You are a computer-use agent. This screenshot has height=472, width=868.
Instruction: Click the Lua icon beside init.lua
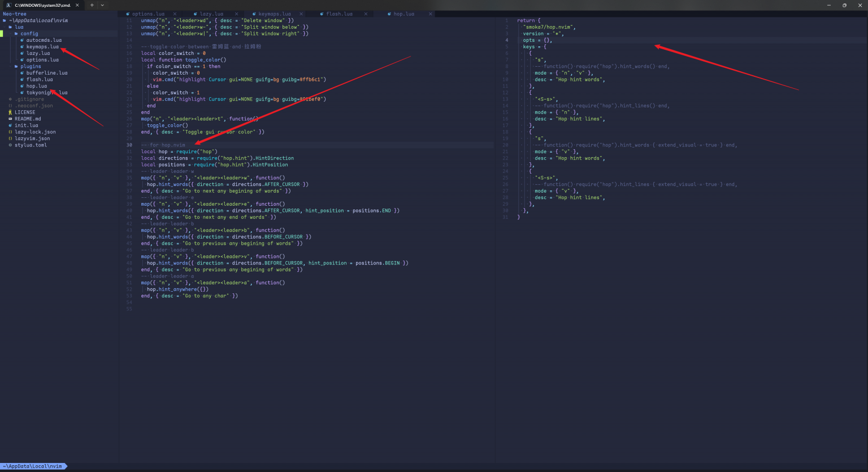pyautogui.click(x=10, y=125)
